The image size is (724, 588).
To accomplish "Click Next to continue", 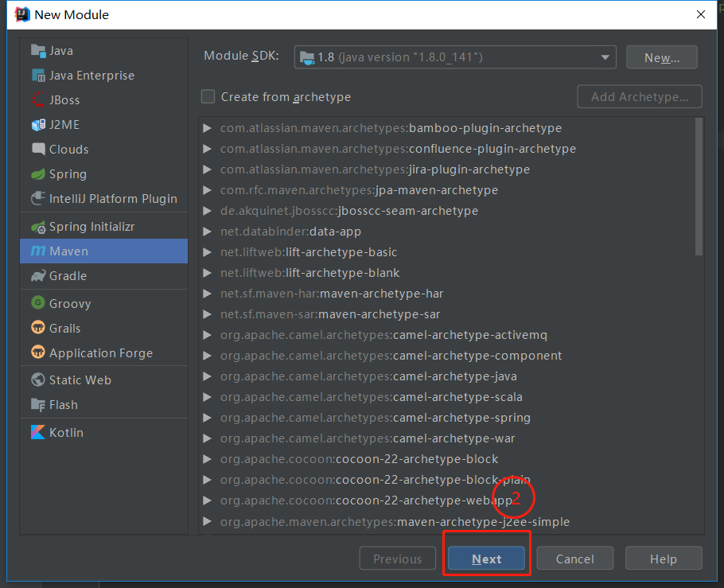I will tap(486, 559).
